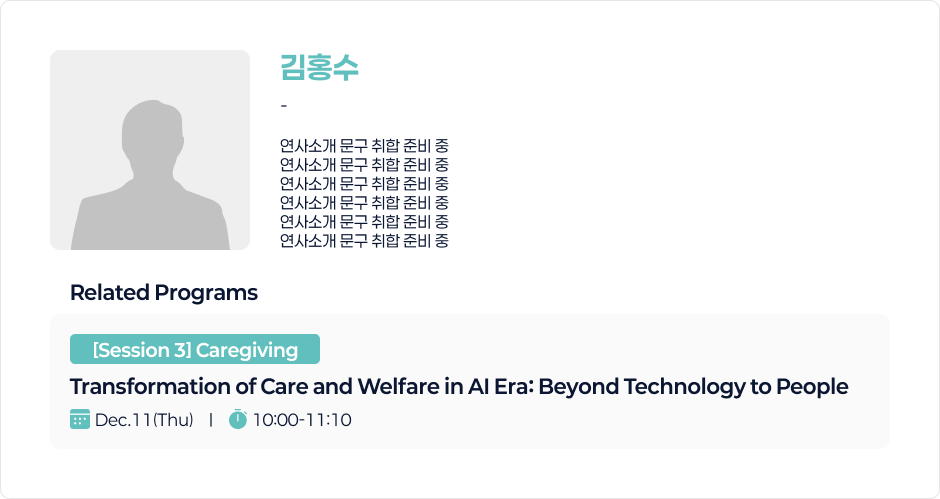Screen dimensions: 940x499
Task: Open the Transformation of Care and Welfare program title
Action: point(458,387)
